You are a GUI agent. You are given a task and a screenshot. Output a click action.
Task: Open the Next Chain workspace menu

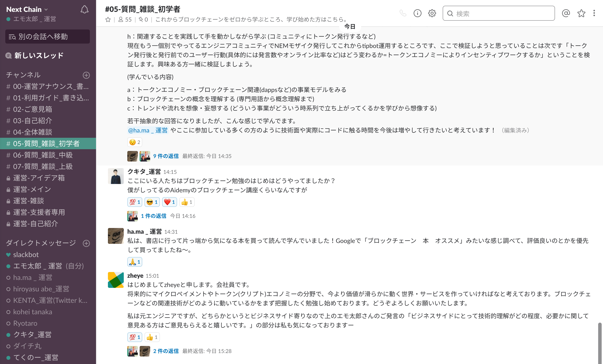pyautogui.click(x=27, y=9)
